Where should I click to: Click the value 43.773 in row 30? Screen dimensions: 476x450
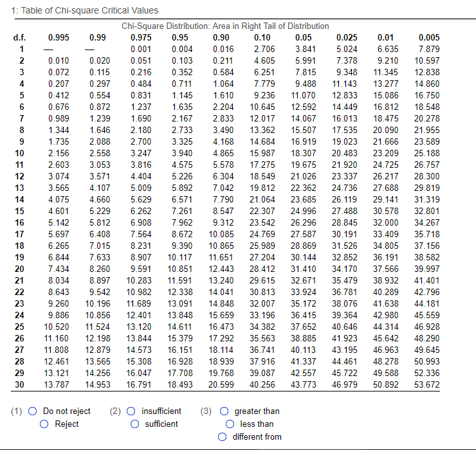(303, 385)
